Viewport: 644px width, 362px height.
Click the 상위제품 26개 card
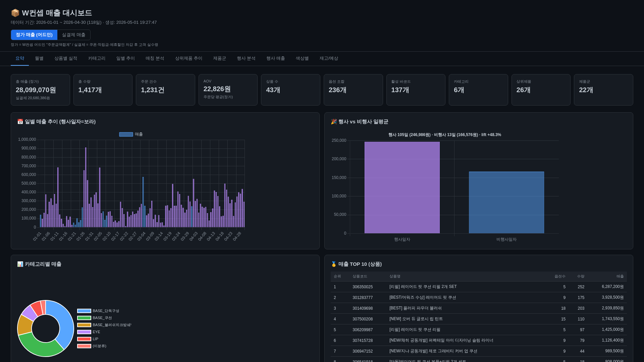541,90
